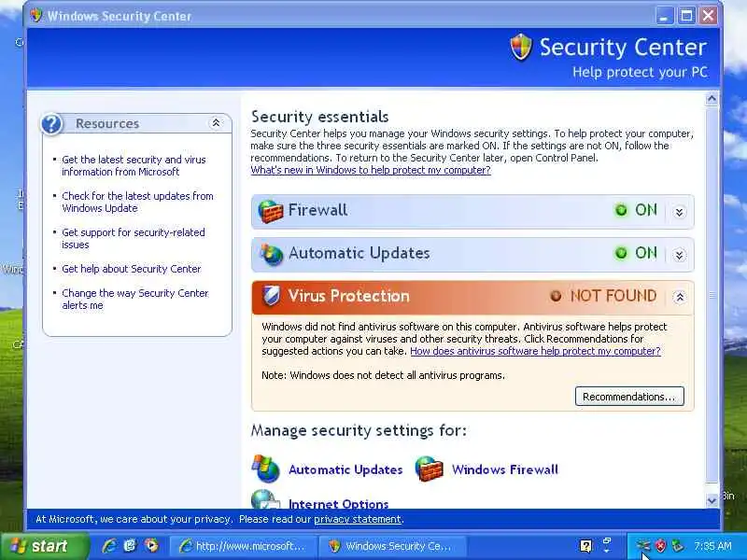Expand the Firewall section details
This screenshot has width=747, height=560.
point(680,212)
